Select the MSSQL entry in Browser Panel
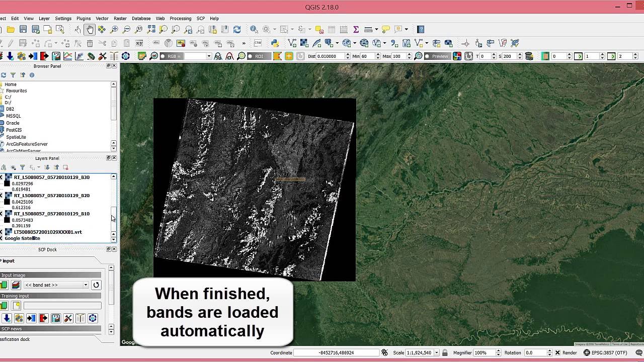The width and height of the screenshot is (644, 362). click(14, 116)
